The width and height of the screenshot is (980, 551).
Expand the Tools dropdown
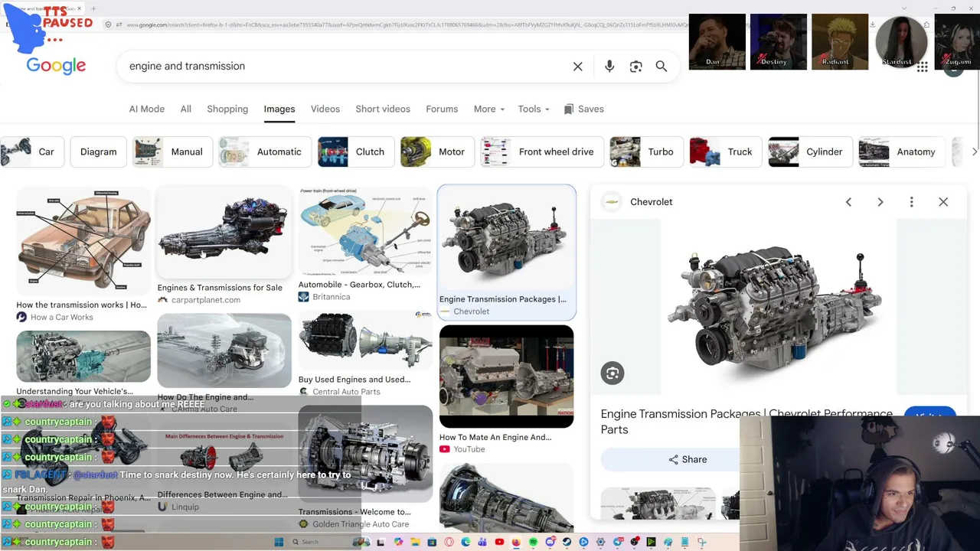click(534, 109)
